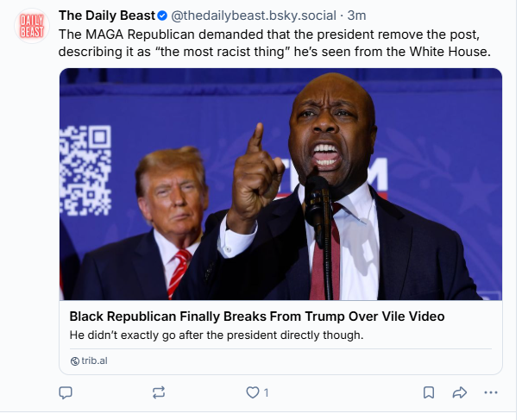Open the post text starting 'The MAGA Republican demanded'

point(274,43)
